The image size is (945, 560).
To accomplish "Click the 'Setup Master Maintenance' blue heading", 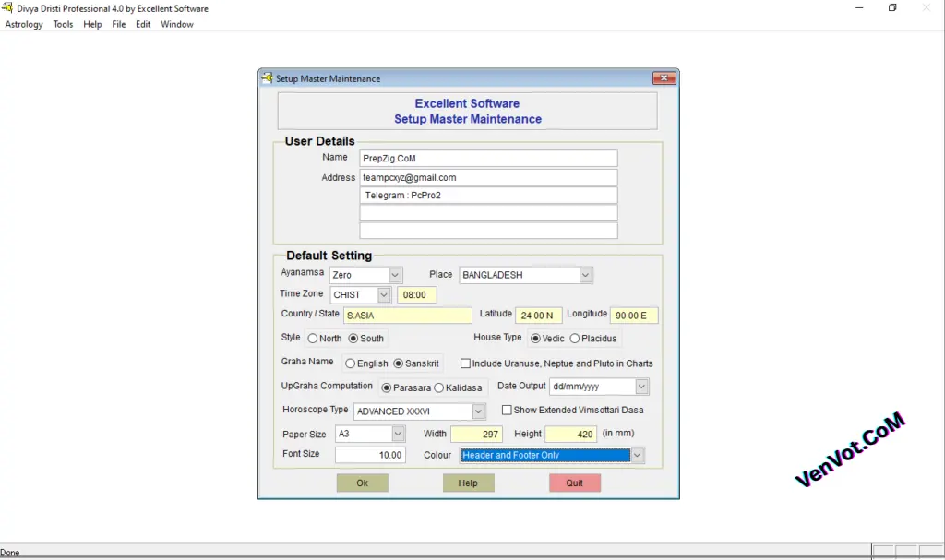I will (468, 119).
